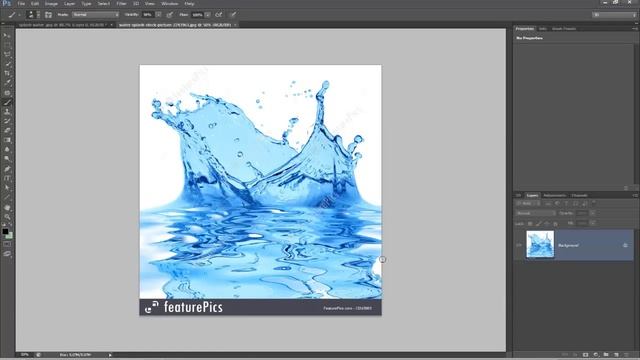This screenshot has height=360, width=640.
Task: Toggle lock all on the layer
Action: click(x=556, y=224)
